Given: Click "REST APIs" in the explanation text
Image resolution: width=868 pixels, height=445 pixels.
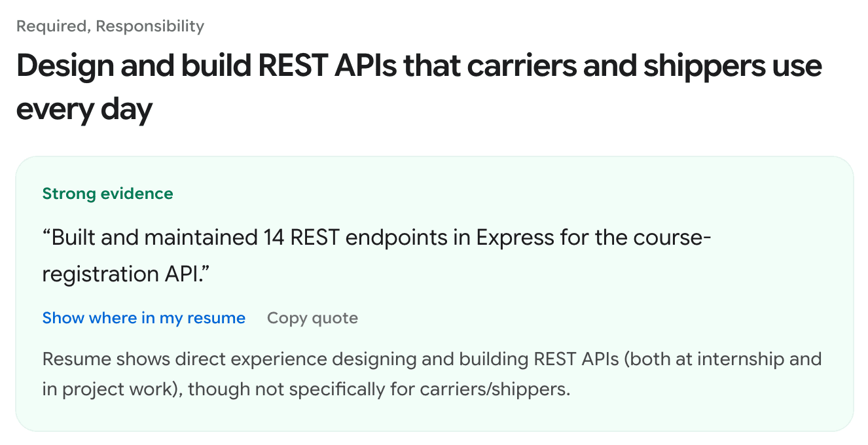Looking at the screenshot, I should (x=575, y=359).
